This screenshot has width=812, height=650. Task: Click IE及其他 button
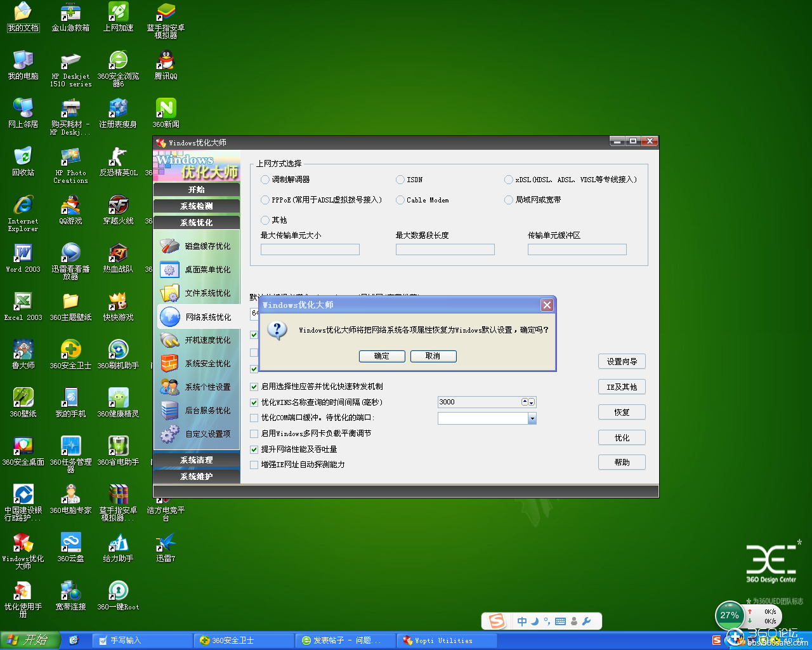[x=622, y=387]
